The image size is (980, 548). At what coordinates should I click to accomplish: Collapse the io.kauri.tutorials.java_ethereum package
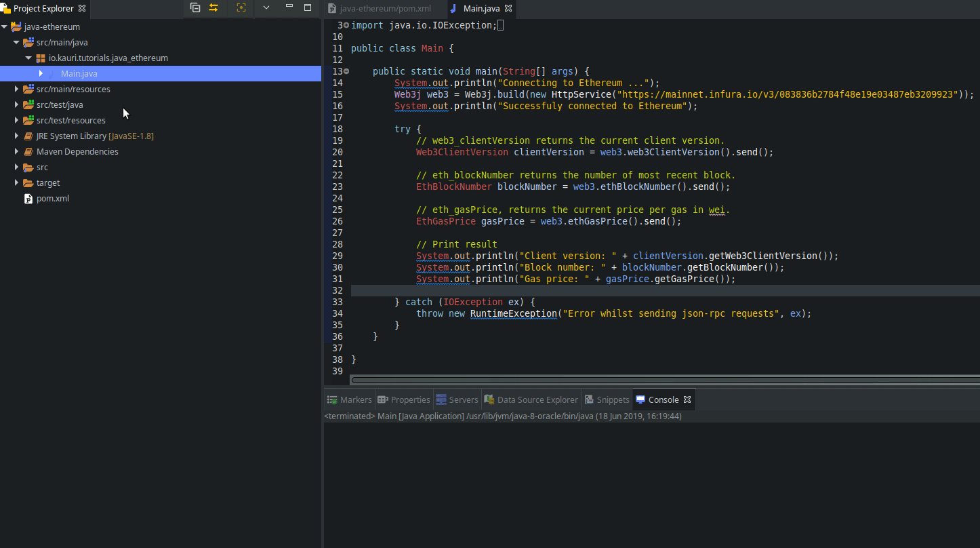[28, 58]
